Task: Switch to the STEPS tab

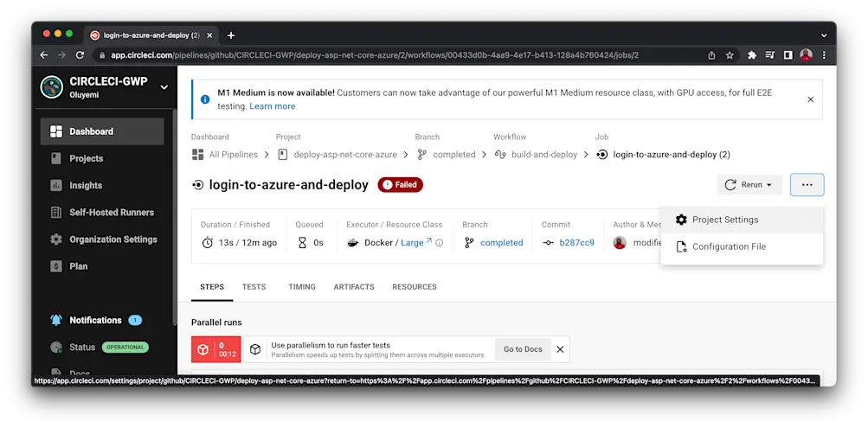Action: (212, 287)
